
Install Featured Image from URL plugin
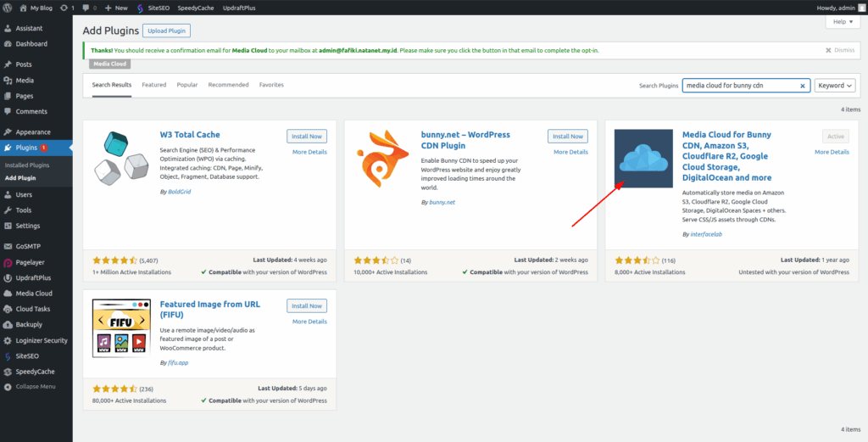(307, 305)
